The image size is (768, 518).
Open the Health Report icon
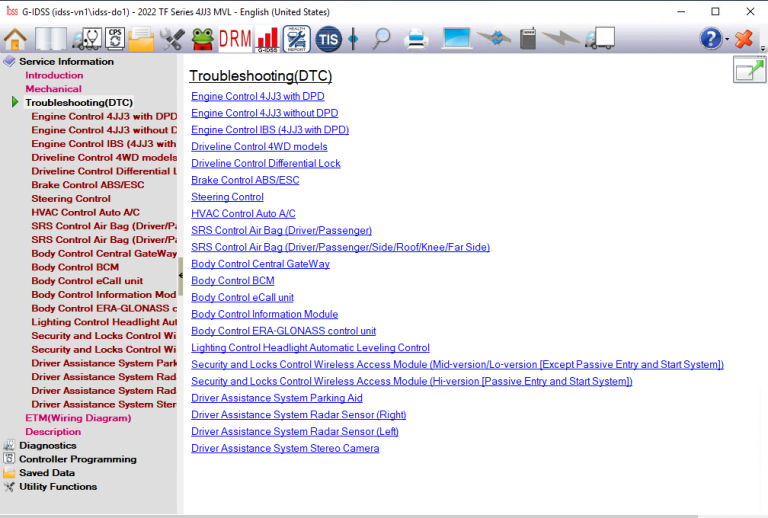click(296, 39)
